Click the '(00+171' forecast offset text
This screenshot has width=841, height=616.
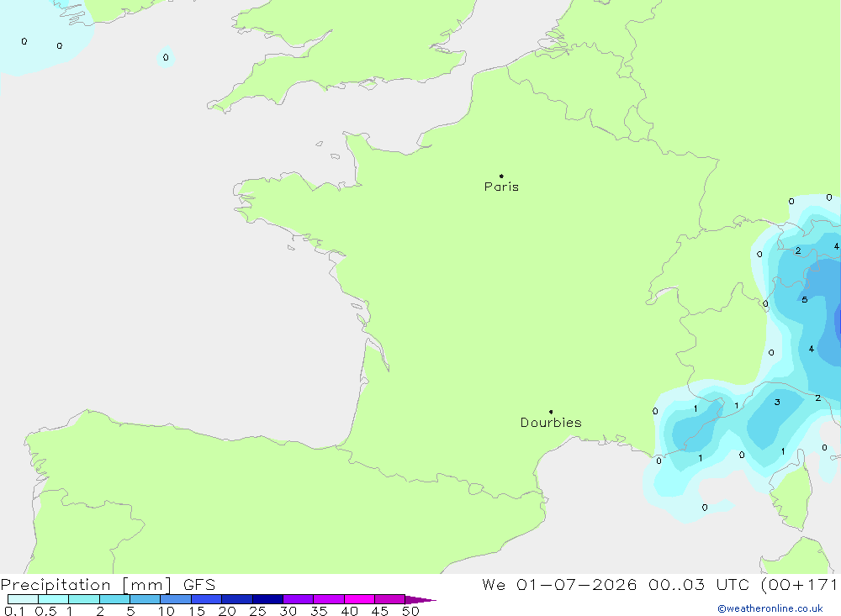(799, 584)
